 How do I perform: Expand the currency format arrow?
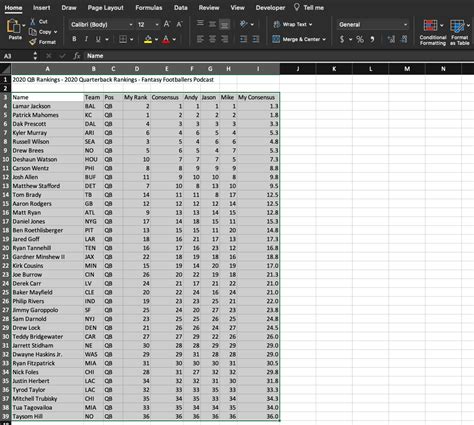click(x=350, y=39)
